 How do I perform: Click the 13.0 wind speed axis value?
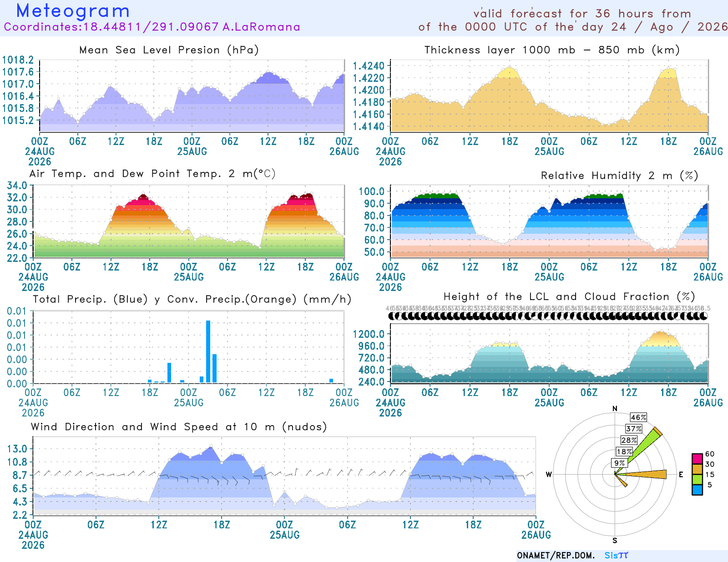(x=17, y=449)
